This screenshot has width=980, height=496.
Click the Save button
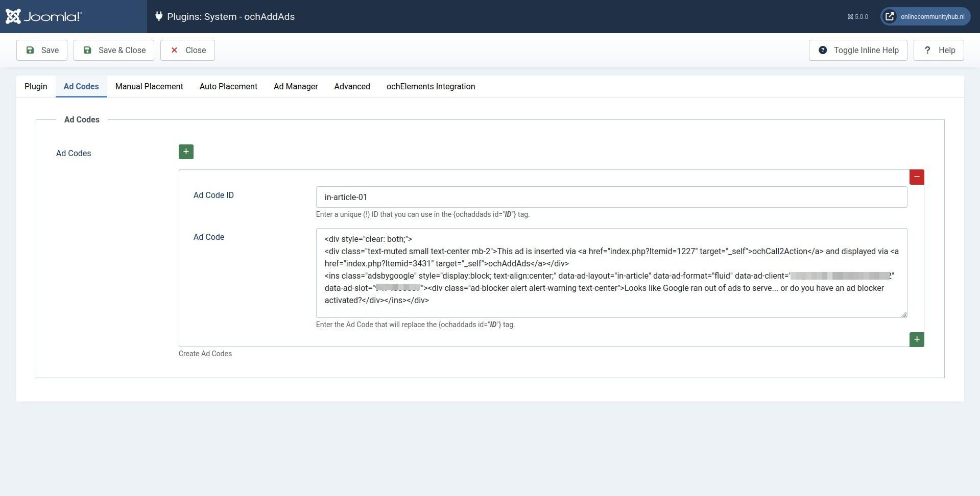(x=42, y=50)
